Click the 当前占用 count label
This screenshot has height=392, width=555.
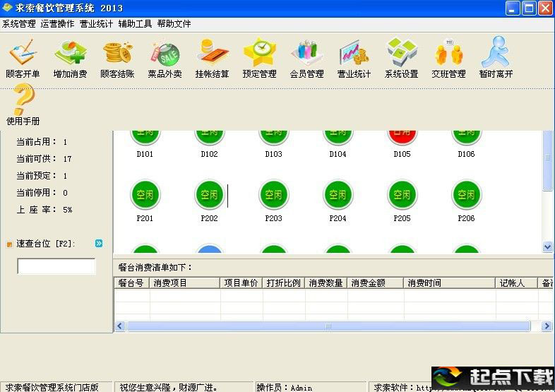coord(42,142)
